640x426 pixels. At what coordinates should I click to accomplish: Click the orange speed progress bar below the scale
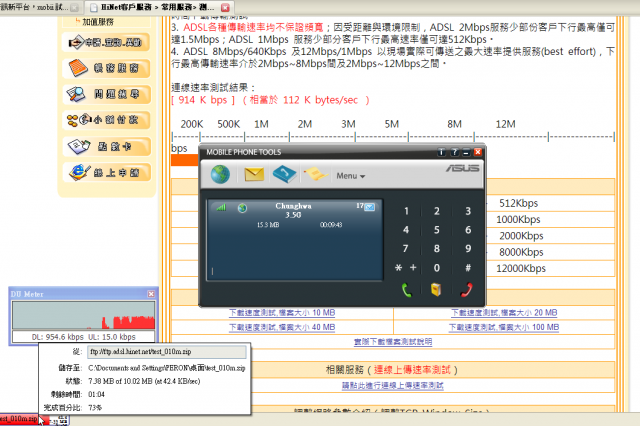point(185,160)
